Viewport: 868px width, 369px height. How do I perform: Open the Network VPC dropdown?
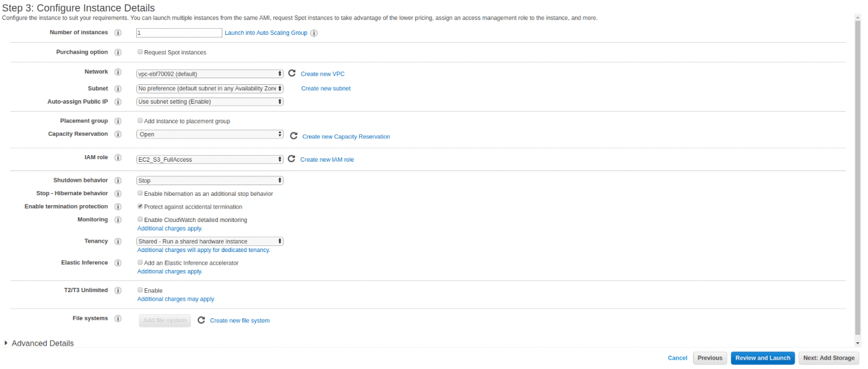[x=210, y=74]
